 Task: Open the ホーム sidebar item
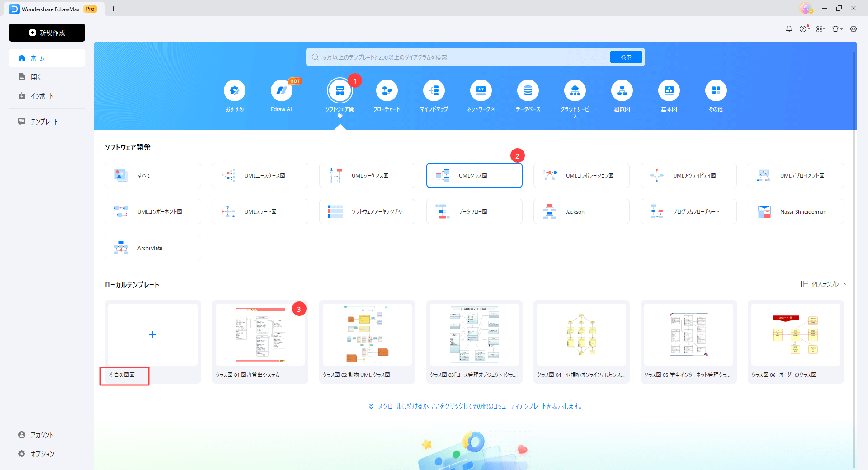click(x=47, y=58)
